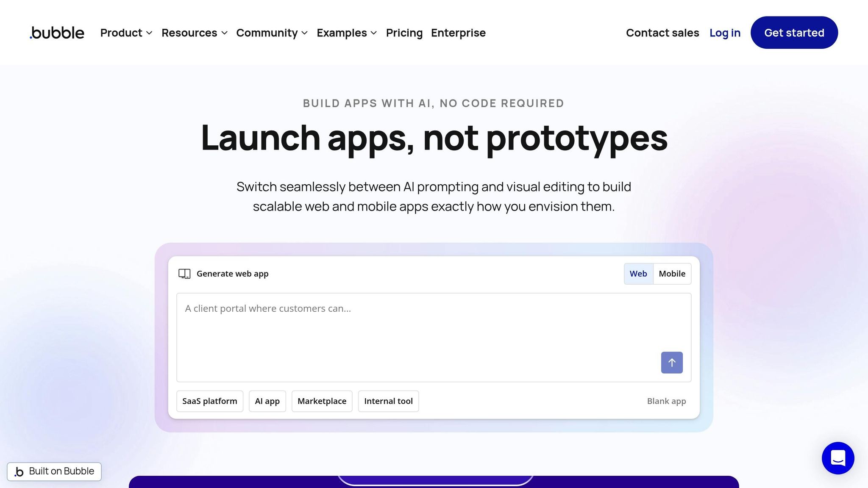The image size is (868, 488).
Task: Focus the app description prompt field
Action: pyautogui.click(x=415, y=330)
